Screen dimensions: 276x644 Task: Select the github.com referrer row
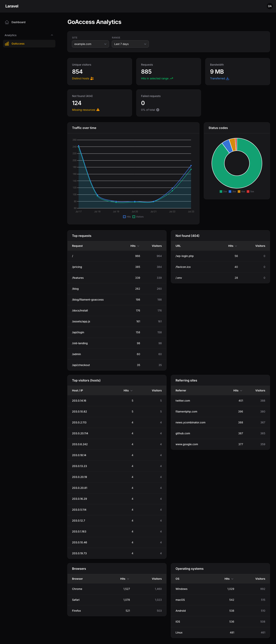coord(220,433)
